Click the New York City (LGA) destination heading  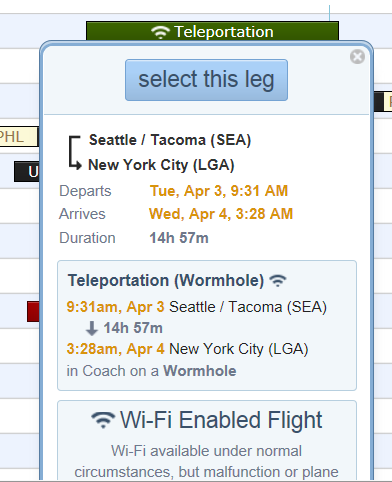pos(161,165)
